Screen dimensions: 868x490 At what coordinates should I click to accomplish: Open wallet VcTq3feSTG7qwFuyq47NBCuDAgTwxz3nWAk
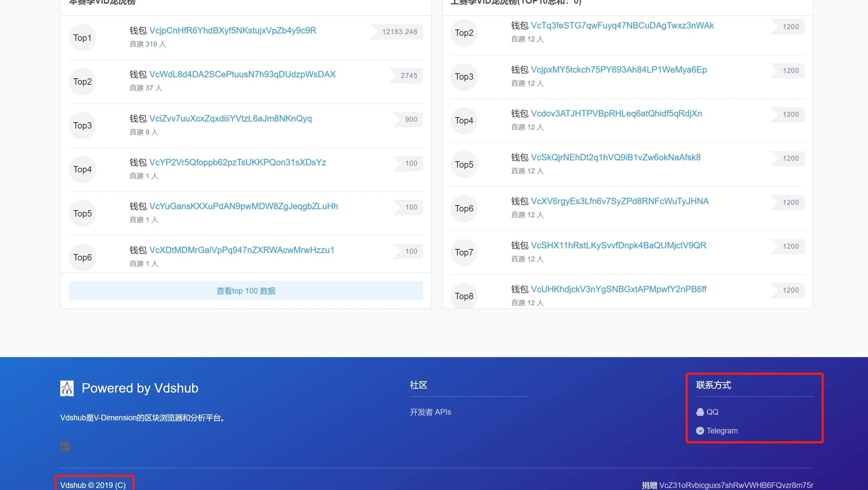coord(622,26)
